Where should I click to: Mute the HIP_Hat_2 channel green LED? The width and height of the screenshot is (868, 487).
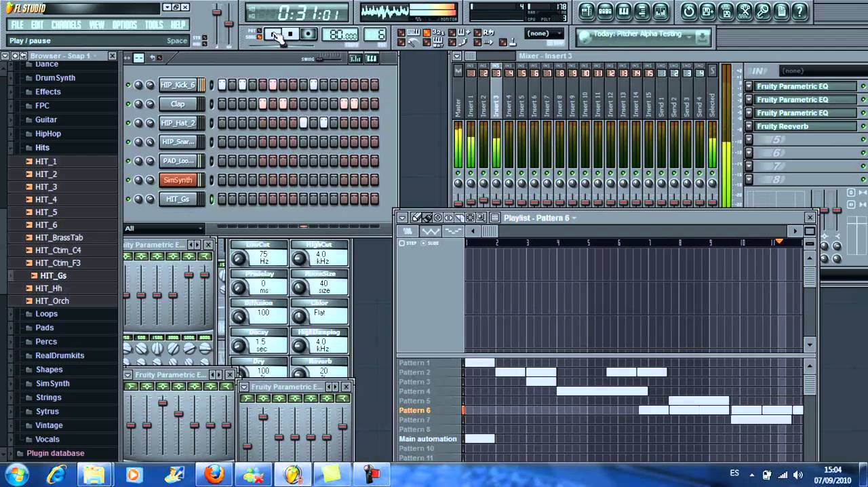point(127,123)
